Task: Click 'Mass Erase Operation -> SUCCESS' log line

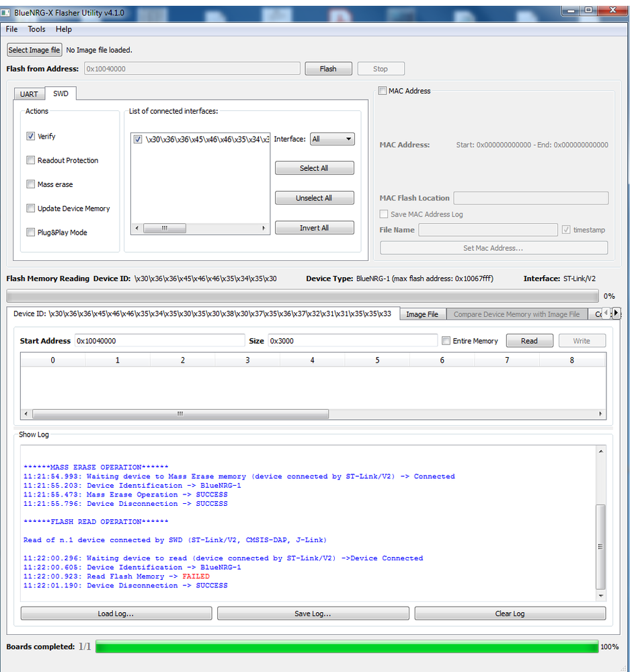Action: tap(126, 494)
